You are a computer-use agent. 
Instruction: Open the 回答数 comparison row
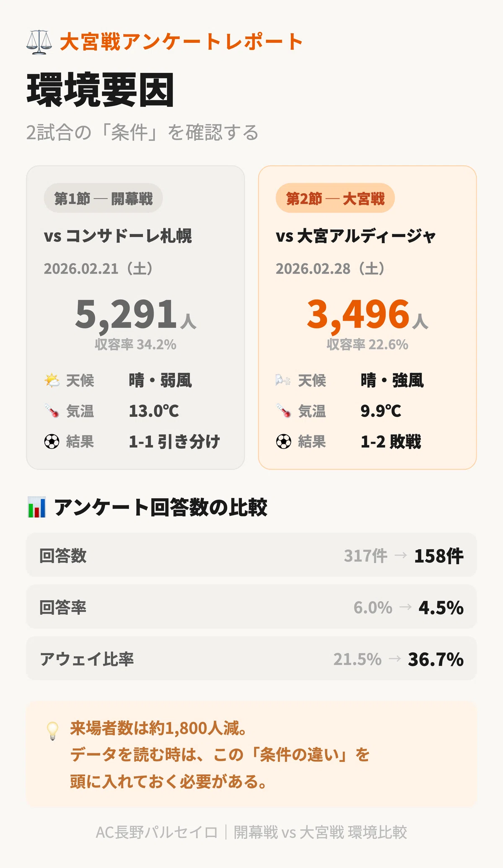click(251, 555)
